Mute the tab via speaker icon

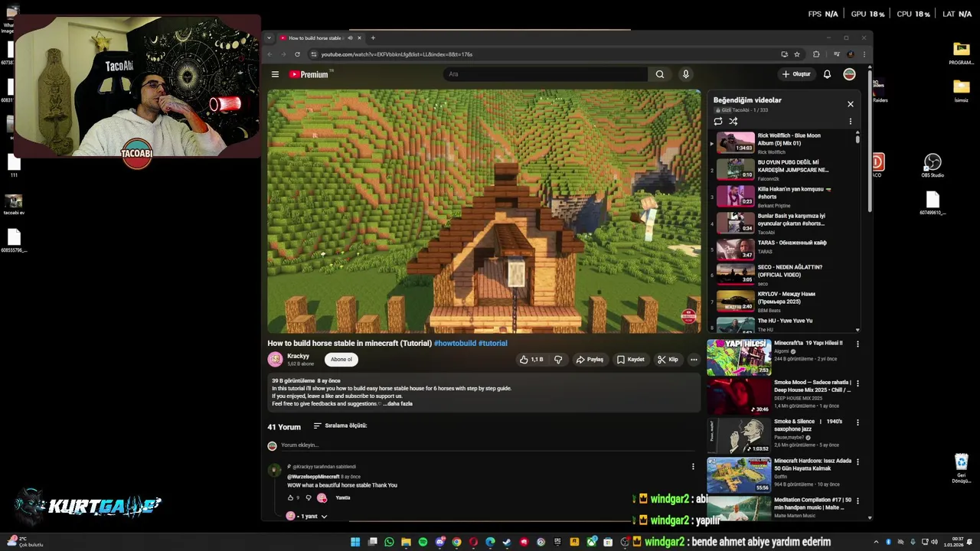350,37
